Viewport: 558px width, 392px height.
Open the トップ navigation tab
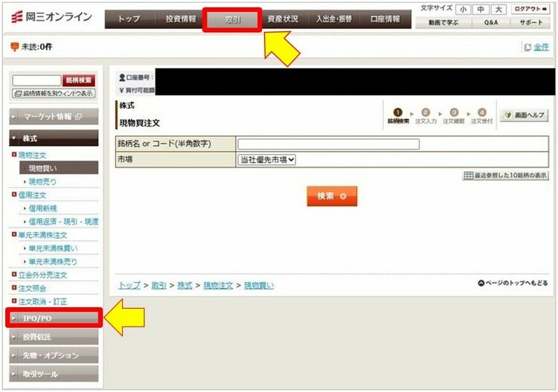pyautogui.click(x=129, y=19)
